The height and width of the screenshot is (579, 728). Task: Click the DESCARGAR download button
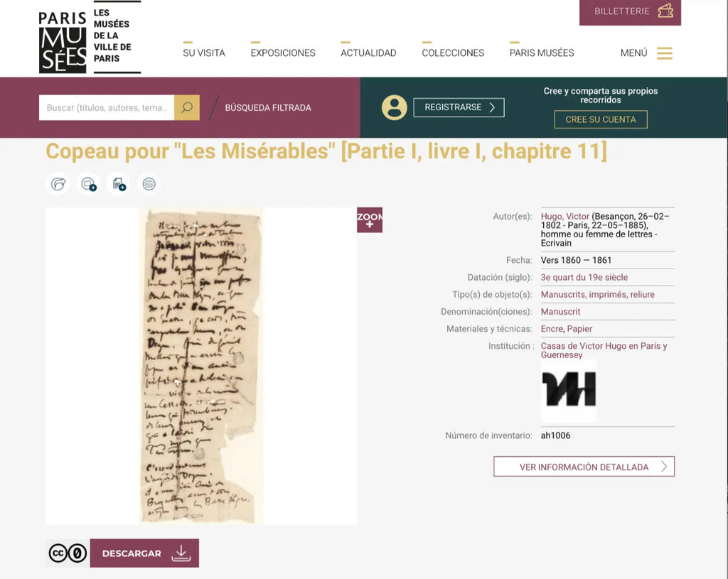point(144,553)
